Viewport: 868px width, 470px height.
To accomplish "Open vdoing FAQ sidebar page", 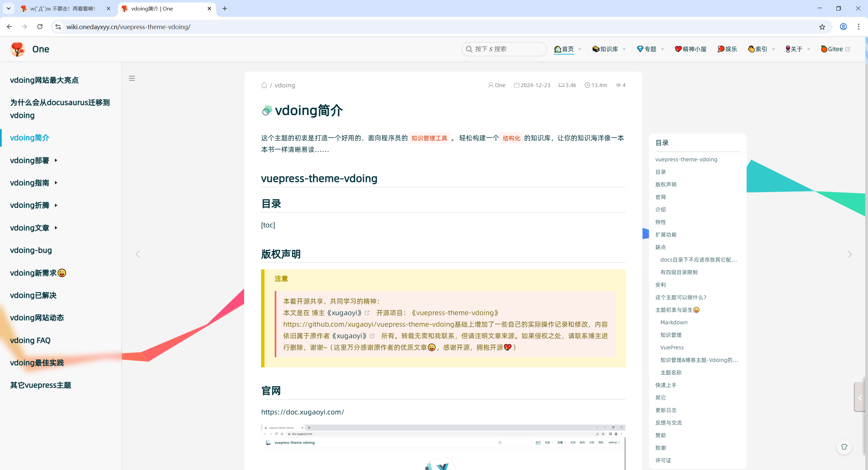I will (30, 340).
